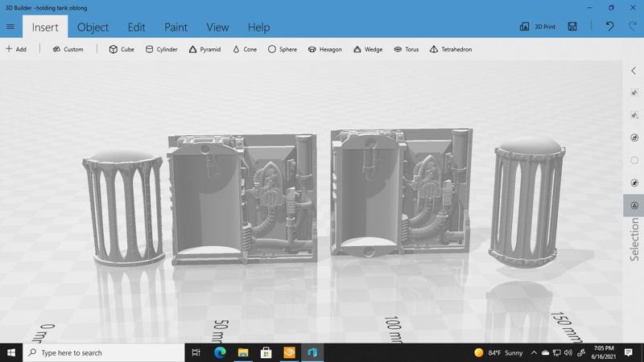The height and width of the screenshot is (362, 644).
Task: Expand the Selection side panel chevron
Action: (634, 71)
